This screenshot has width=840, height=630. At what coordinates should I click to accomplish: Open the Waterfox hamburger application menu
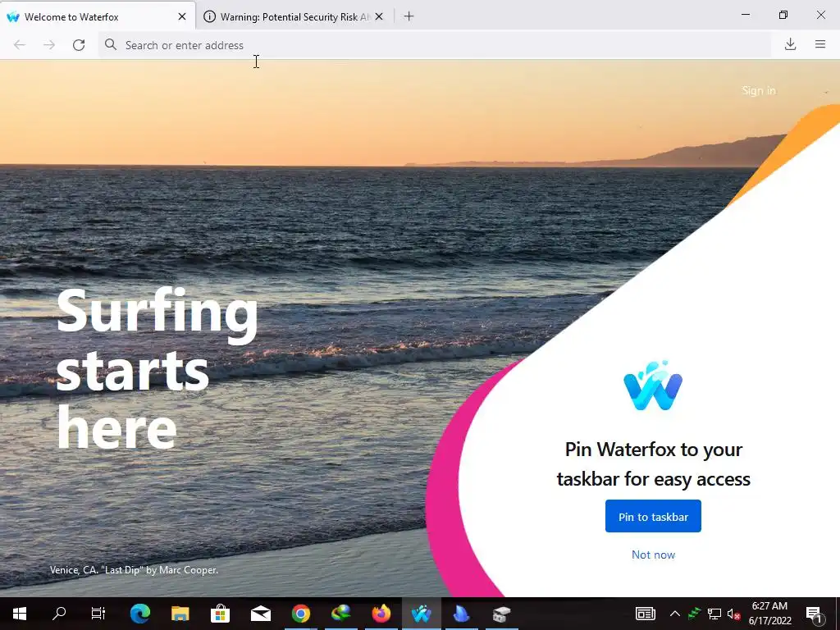tap(820, 44)
